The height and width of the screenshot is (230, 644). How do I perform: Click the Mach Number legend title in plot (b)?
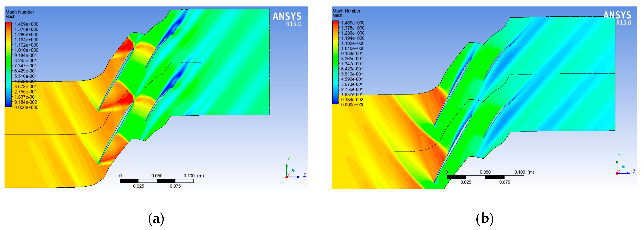pos(346,11)
